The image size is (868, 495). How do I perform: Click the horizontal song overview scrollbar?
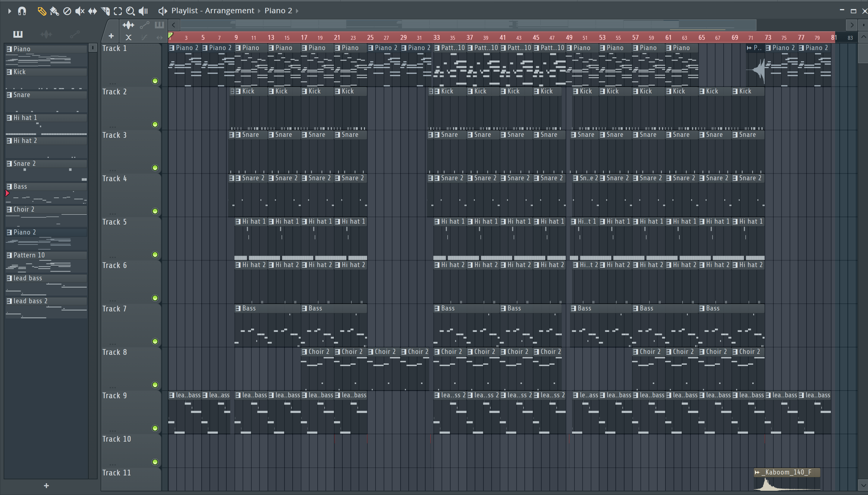click(468, 25)
